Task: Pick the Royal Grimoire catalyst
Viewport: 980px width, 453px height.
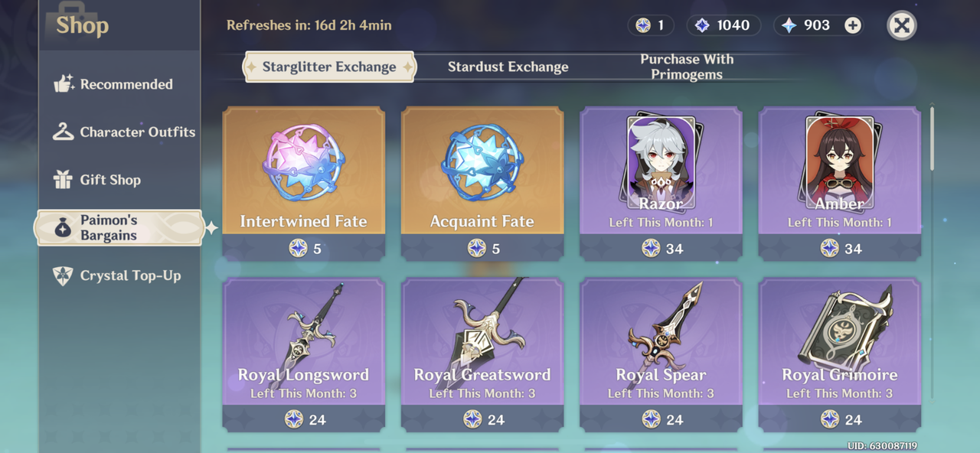Action: click(840, 355)
